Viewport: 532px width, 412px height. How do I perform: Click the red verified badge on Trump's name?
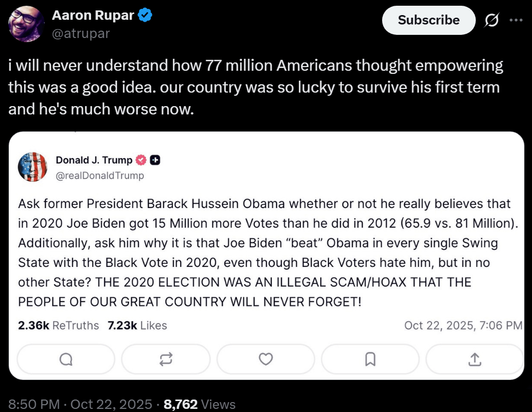(141, 160)
